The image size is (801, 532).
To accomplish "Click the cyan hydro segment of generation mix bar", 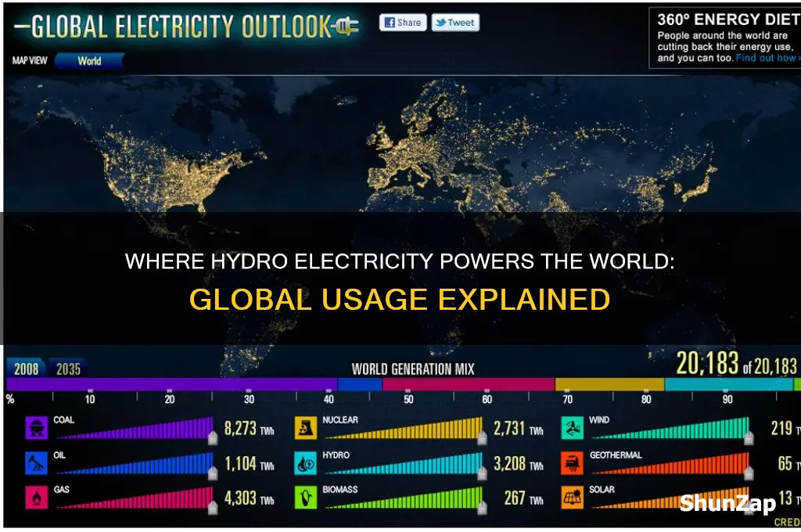I will tap(729, 384).
